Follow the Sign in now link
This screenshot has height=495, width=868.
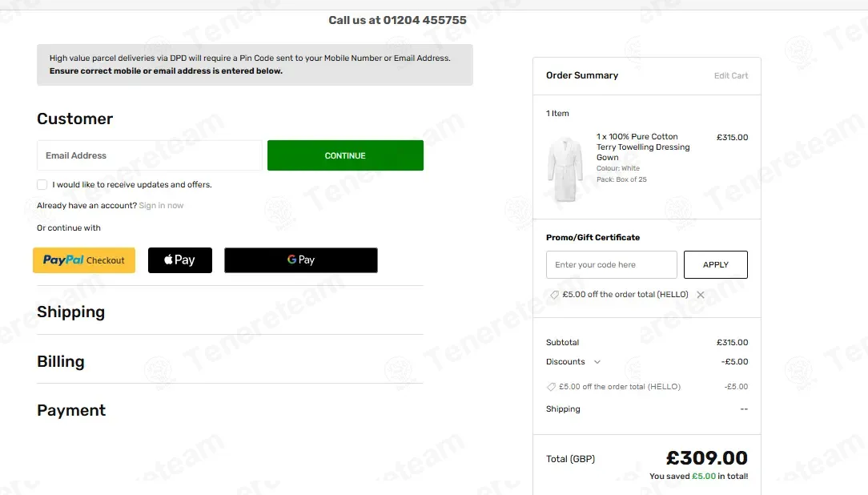[160, 205]
